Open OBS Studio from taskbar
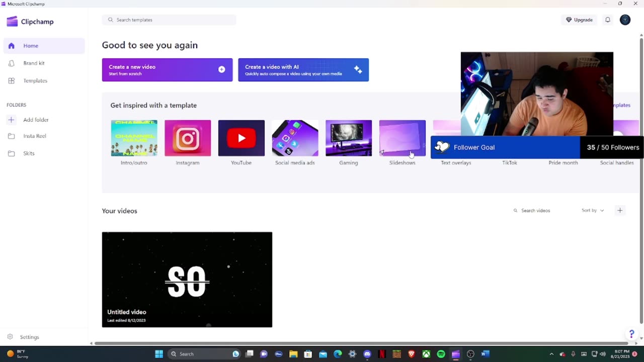 (470, 354)
